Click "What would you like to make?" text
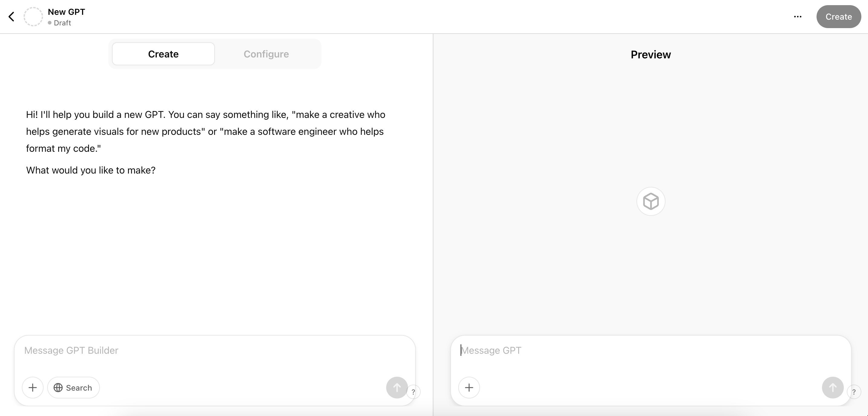Image resolution: width=868 pixels, height=416 pixels. click(90, 170)
